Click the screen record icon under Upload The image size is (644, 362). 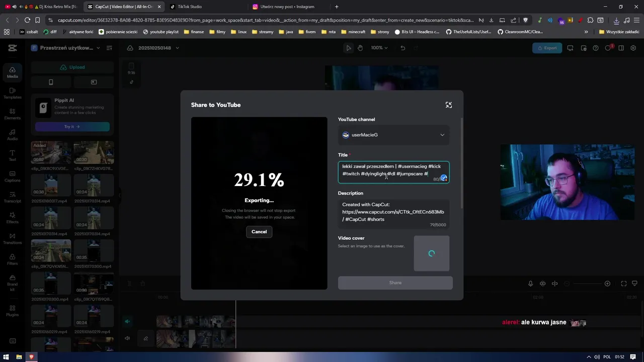pos(94,82)
